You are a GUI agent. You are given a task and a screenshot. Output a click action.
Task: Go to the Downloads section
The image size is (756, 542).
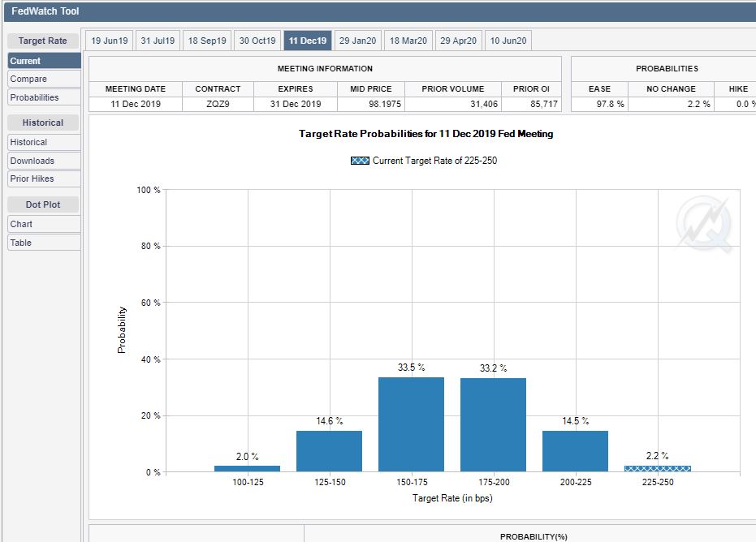[x=32, y=161]
